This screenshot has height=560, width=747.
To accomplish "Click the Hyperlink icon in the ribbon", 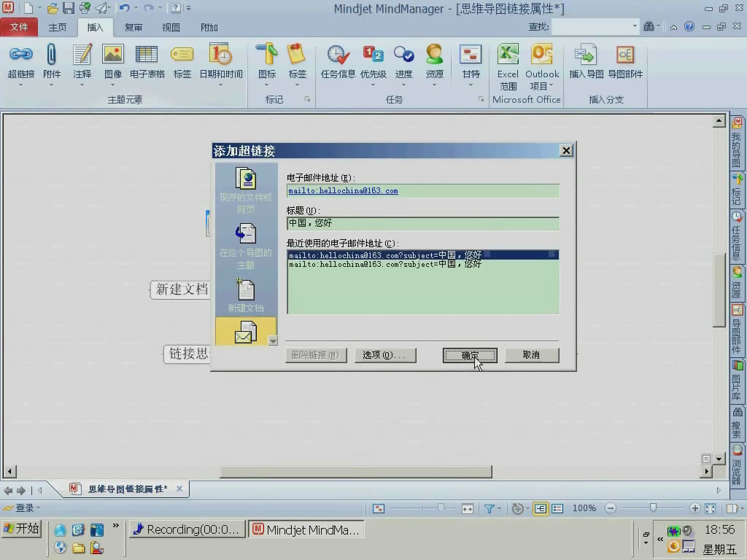I will 21,54.
